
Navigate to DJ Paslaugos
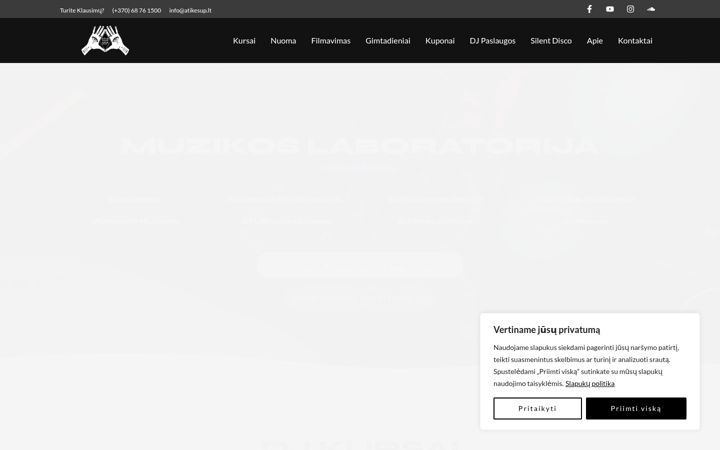tap(492, 40)
